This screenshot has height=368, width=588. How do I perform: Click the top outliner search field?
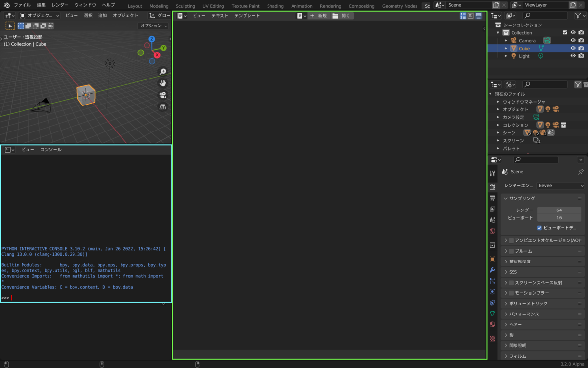click(x=545, y=16)
